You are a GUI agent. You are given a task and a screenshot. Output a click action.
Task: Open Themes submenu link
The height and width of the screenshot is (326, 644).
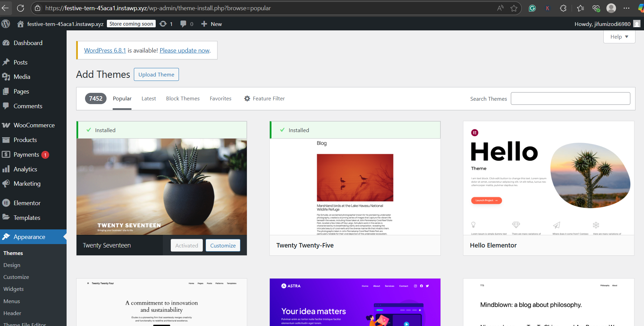pyautogui.click(x=13, y=253)
